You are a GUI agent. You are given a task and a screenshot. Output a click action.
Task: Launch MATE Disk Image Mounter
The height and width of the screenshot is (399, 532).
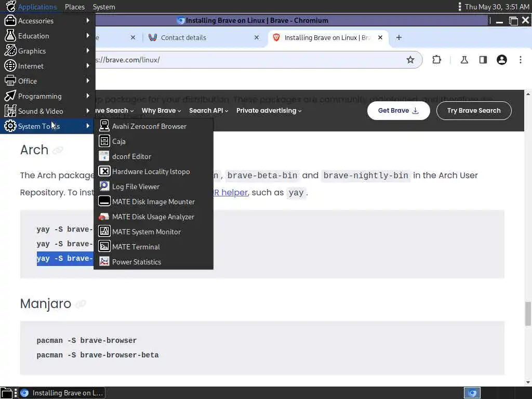tap(153, 202)
